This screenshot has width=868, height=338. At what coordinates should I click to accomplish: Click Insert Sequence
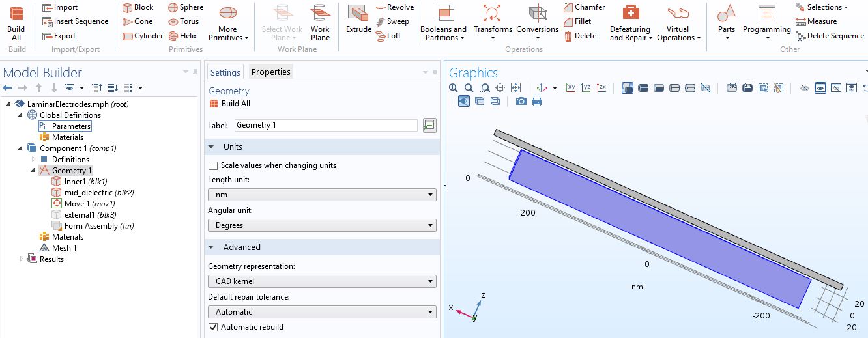click(75, 21)
